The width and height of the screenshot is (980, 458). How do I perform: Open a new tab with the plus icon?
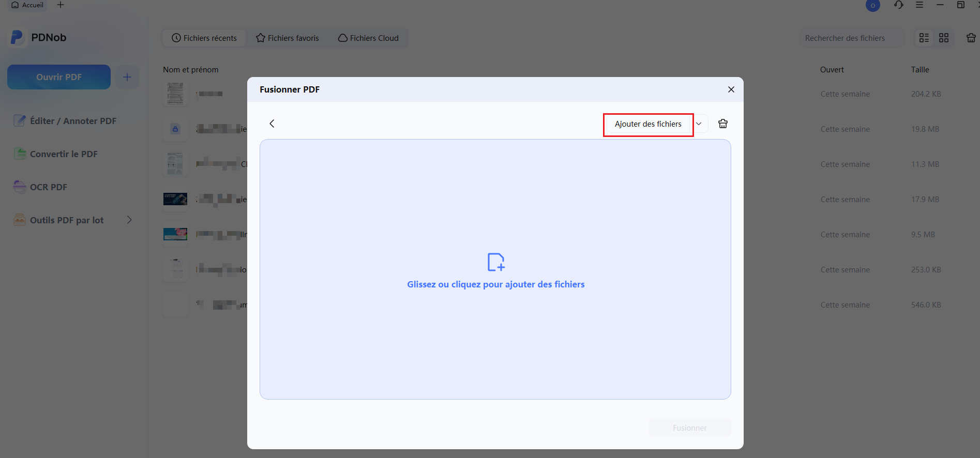tap(61, 5)
